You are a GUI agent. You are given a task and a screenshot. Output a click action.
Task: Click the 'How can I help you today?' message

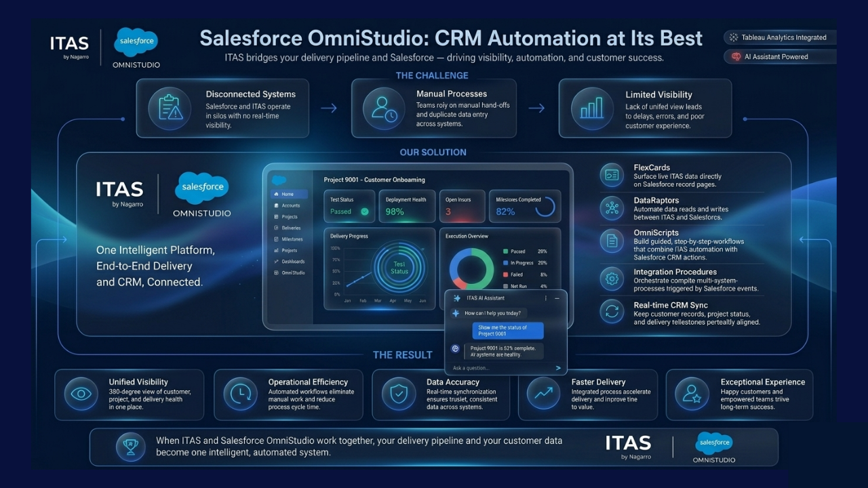[x=493, y=313]
